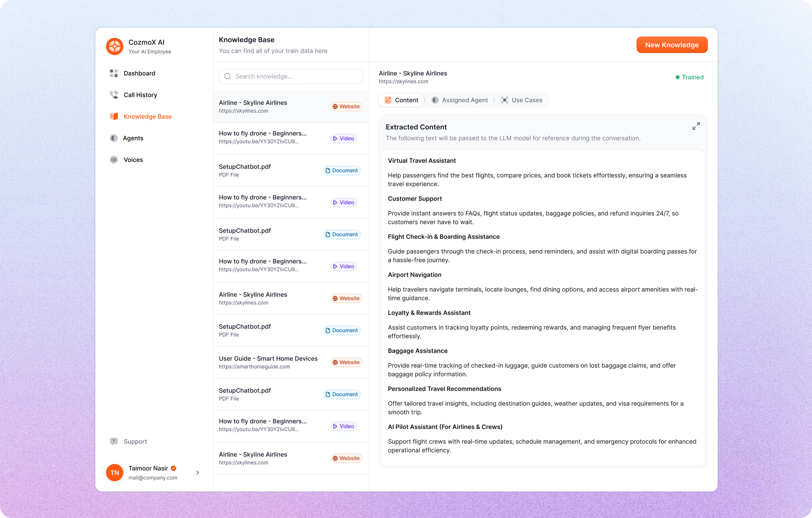
Task: Click the Website badge on Airline - Skyline Airlines
Action: [x=346, y=106]
